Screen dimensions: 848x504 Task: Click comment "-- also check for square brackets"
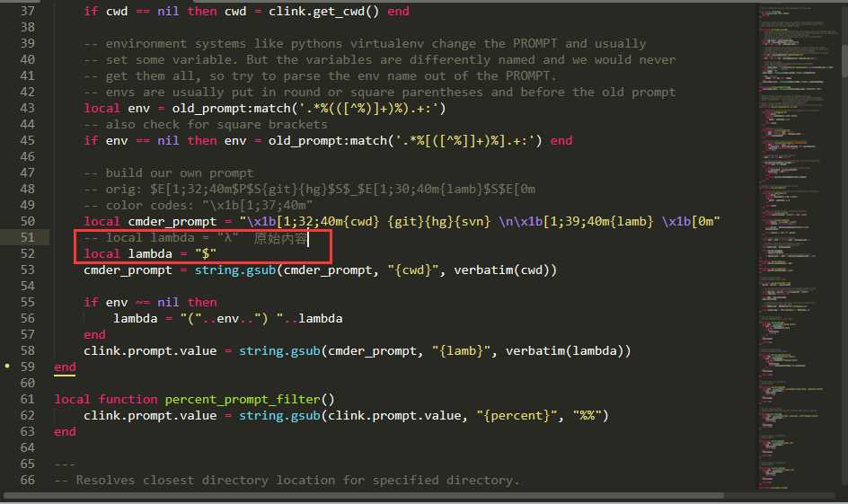coord(206,124)
